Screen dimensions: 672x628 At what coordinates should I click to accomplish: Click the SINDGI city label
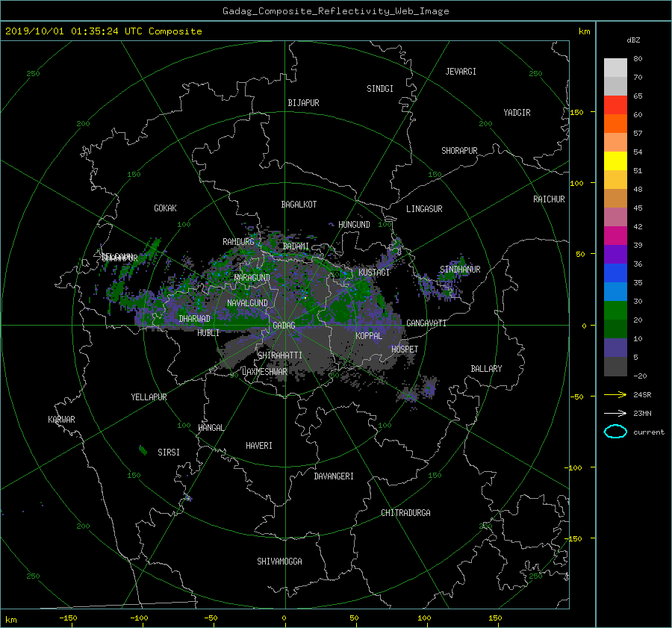(380, 89)
